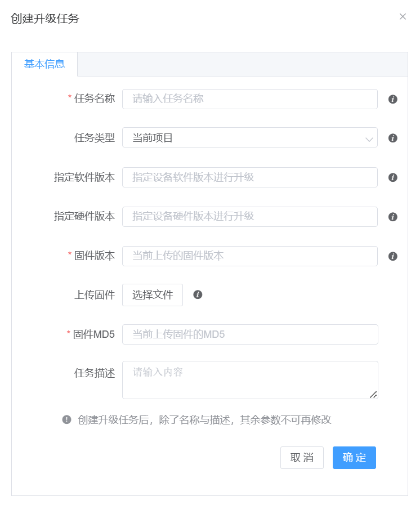
Task: Switch to the 基本信息 tab
Action: point(44,64)
